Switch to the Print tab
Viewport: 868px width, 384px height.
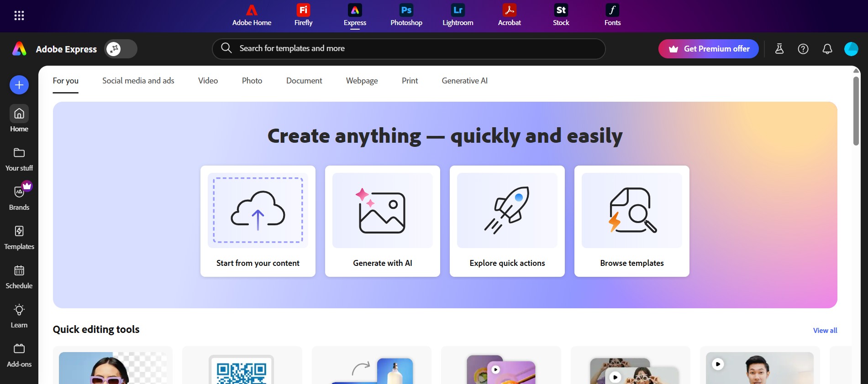(410, 81)
